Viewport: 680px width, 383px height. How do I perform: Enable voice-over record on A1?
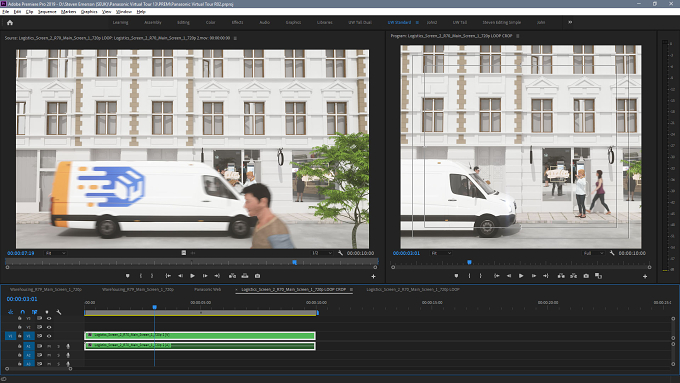[x=68, y=346]
